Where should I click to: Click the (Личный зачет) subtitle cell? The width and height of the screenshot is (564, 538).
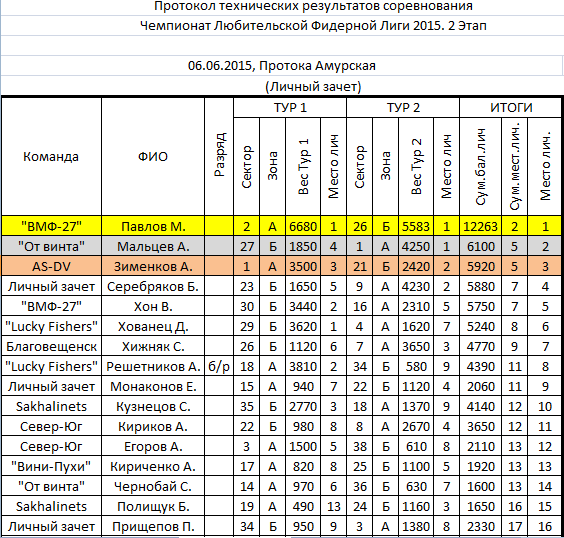313,86
